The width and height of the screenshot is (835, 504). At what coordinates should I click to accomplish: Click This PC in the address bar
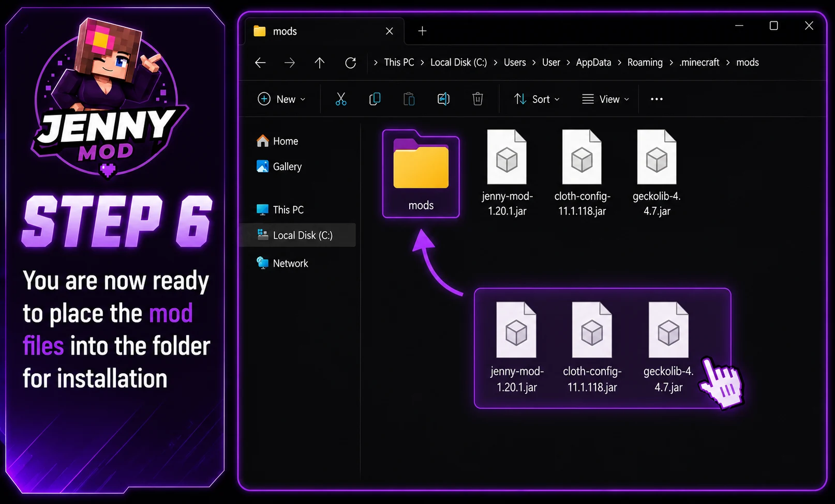point(399,63)
